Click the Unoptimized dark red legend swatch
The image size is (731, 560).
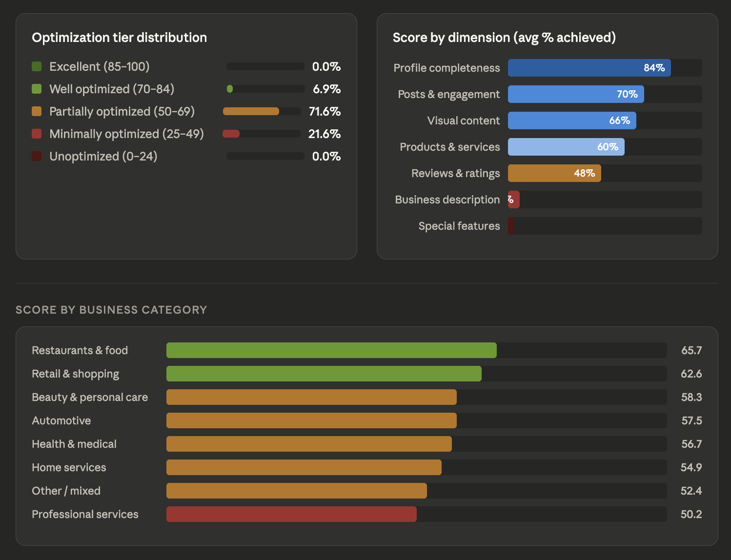click(37, 156)
